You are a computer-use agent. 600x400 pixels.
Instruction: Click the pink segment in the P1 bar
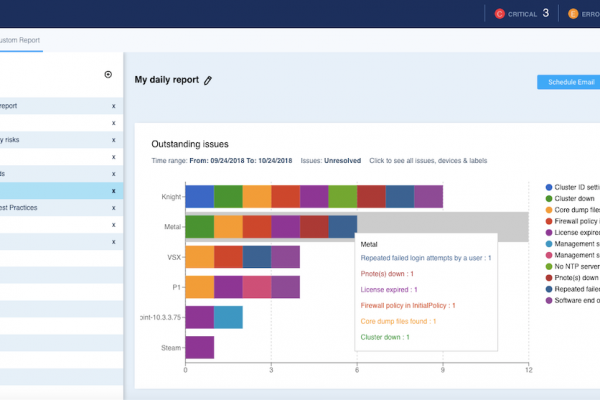click(x=257, y=287)
